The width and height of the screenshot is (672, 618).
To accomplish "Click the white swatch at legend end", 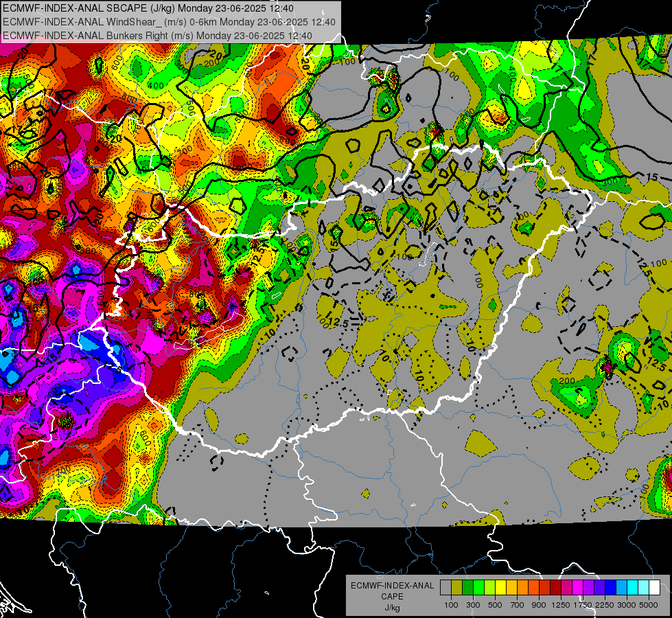I will coord(655,587).
